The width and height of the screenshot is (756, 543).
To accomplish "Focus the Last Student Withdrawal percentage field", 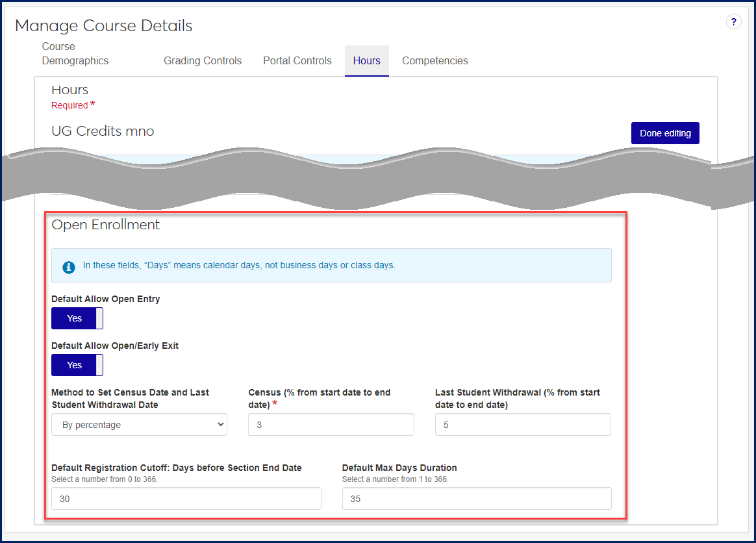I will click(522, 425).
